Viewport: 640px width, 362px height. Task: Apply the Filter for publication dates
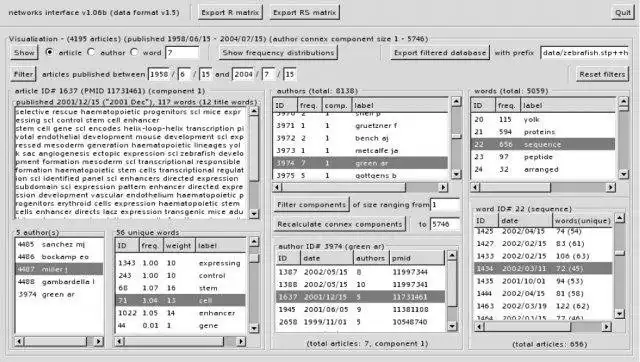pos(23,74)
